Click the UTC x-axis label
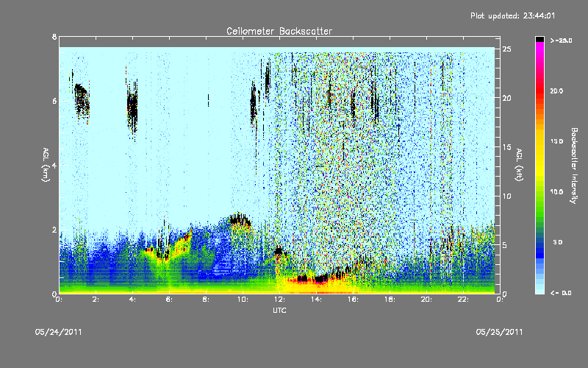 point(279,310)
